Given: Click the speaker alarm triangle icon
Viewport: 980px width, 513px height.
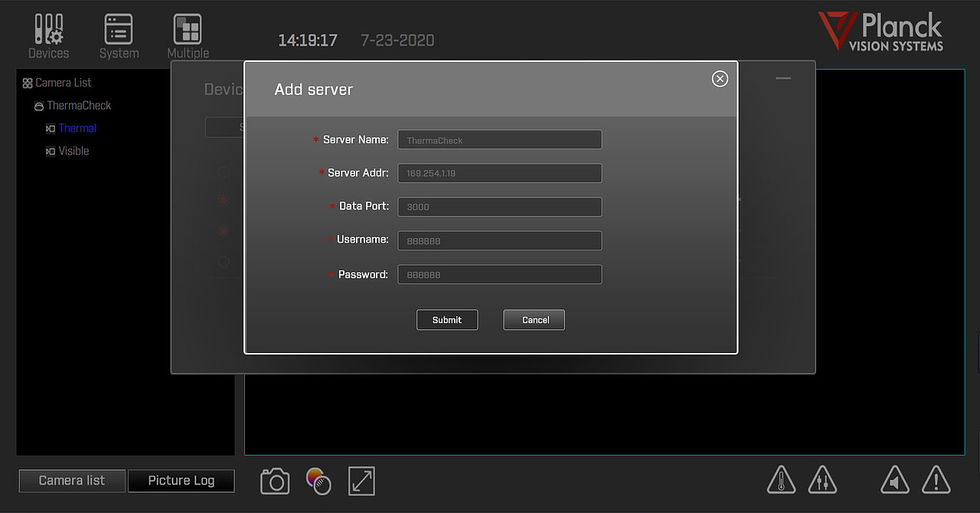Looking at the screenshot, I should click(894, 480).
